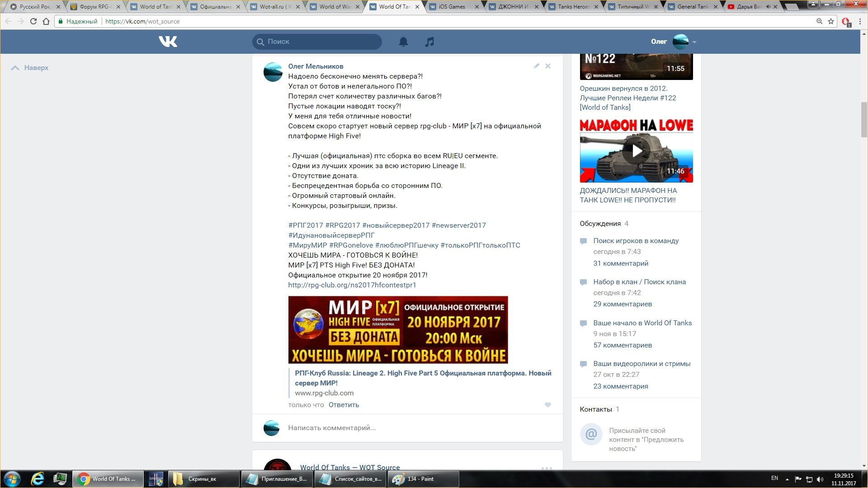The height and width of the screenshot is (488, 868).
Task: Open the 57 комментариев link
Action: [x=623, y=345]
